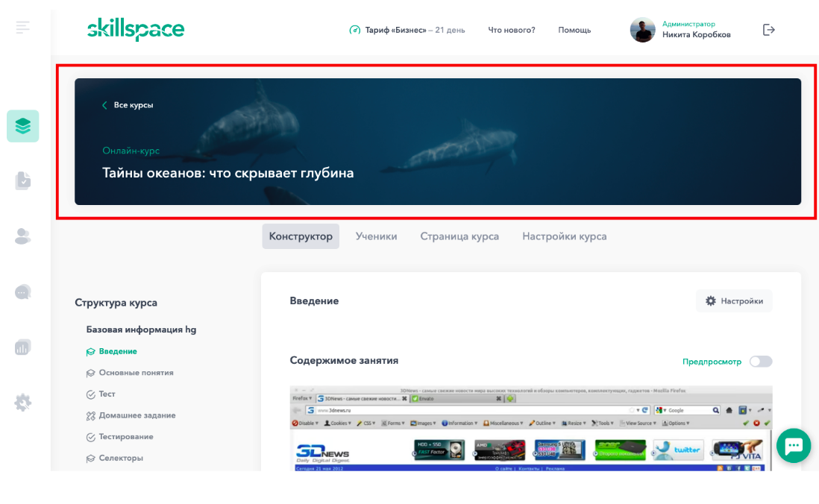Viewport: 819px width, 504px height.
Task: Toggle the Предпросмотр switch
Action: 761,362
